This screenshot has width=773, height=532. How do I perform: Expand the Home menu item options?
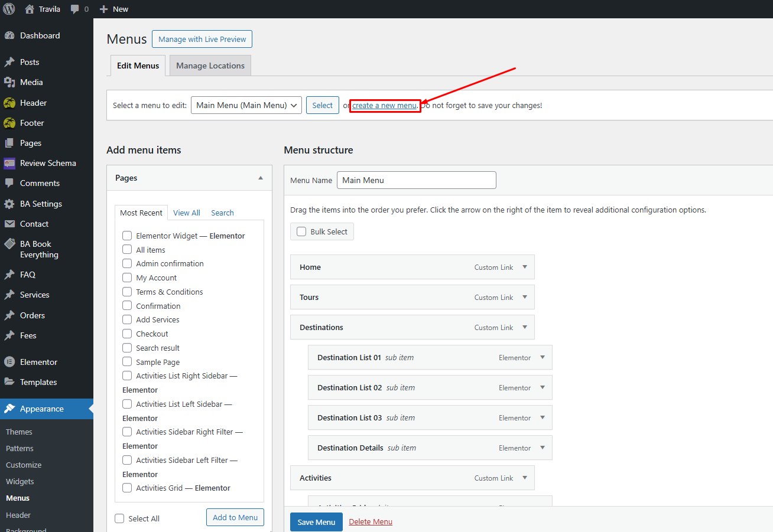point(524,267)
